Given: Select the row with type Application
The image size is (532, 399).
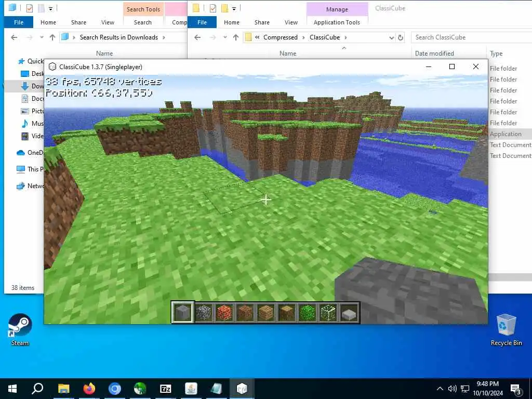Looking at the screenshot, I should pos(510,134).
